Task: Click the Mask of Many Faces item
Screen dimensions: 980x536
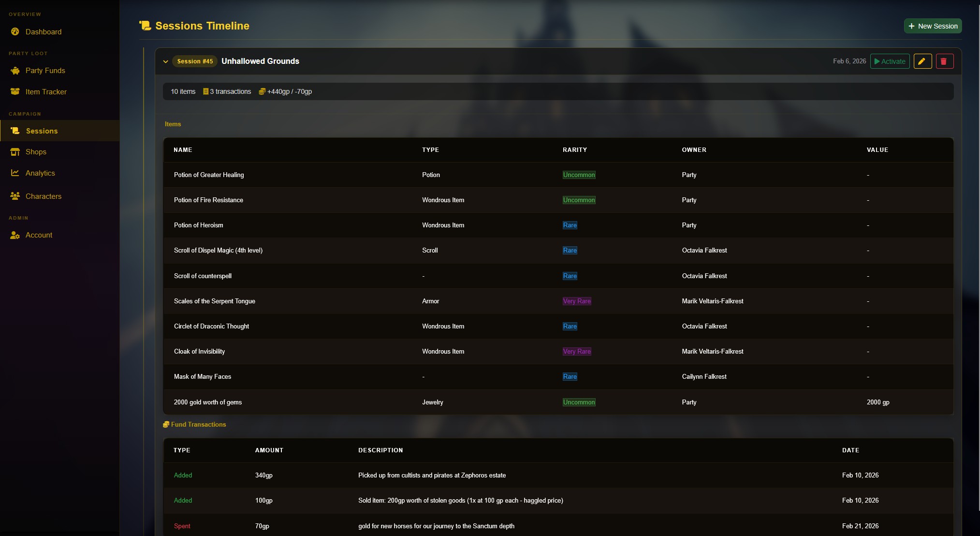Action: coord(203,377)
